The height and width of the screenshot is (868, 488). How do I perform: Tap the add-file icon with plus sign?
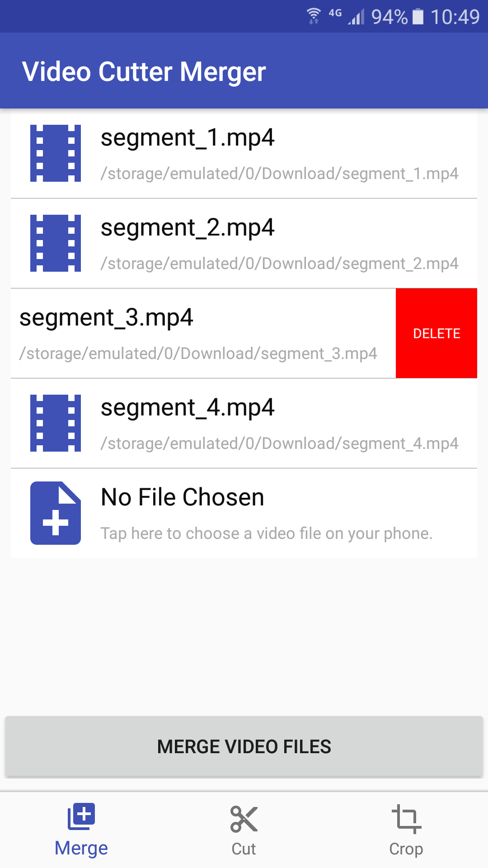56,513
